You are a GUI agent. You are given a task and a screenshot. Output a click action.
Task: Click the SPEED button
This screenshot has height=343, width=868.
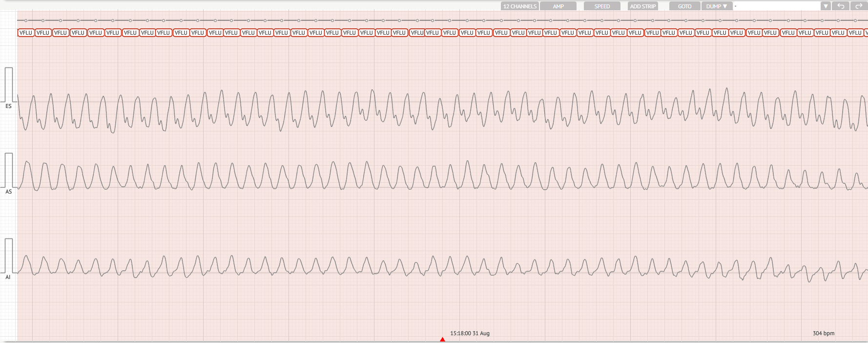point(601,6)
